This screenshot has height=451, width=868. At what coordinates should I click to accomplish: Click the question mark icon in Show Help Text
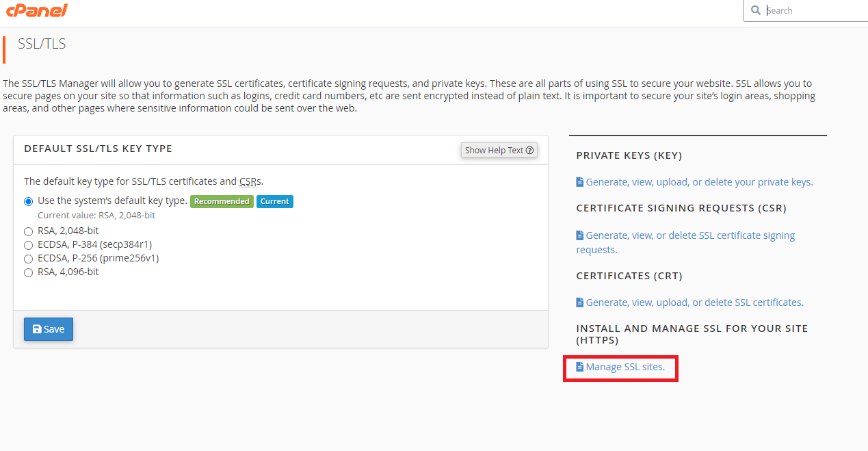pyautogui.click(x=529, y=150)
